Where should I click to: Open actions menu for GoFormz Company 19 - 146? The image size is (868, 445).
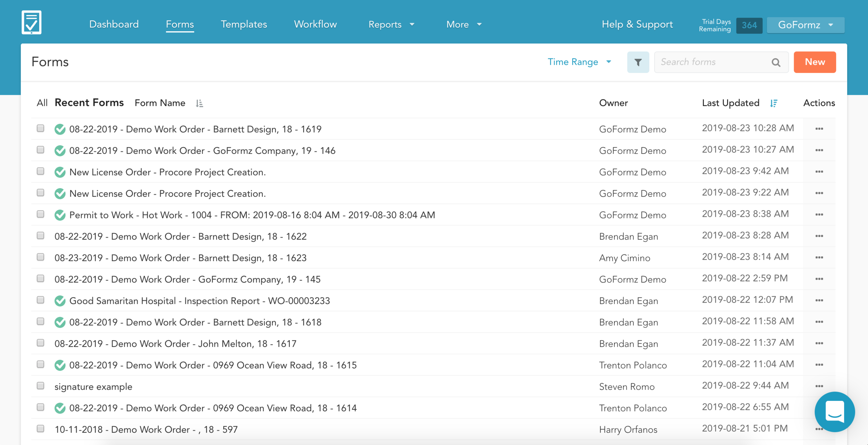819,150
